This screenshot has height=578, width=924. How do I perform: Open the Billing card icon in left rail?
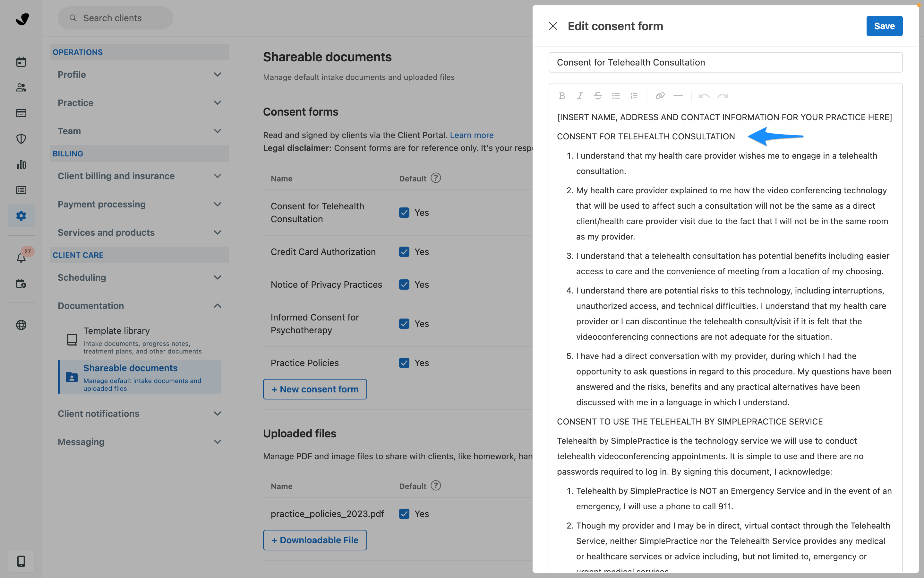tap(21, 113)
